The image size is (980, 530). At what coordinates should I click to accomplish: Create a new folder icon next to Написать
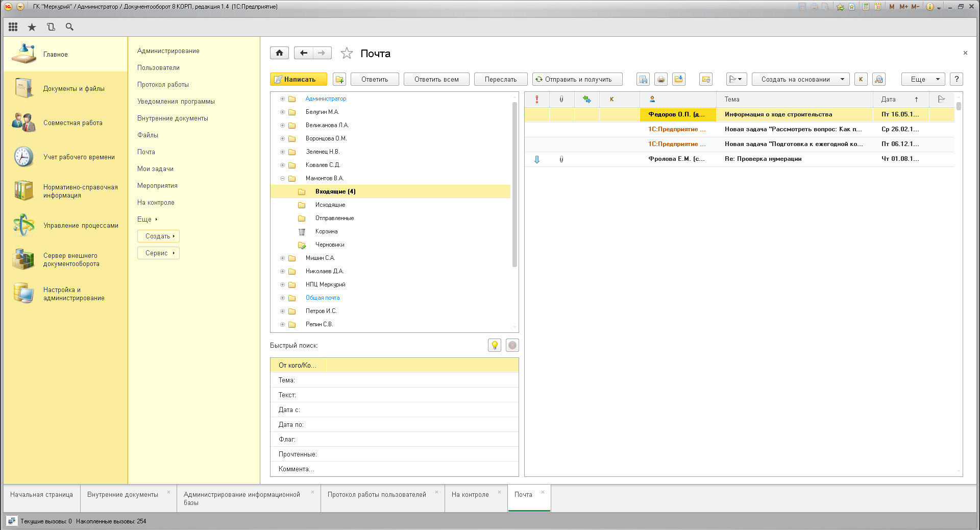click(339, 79)
